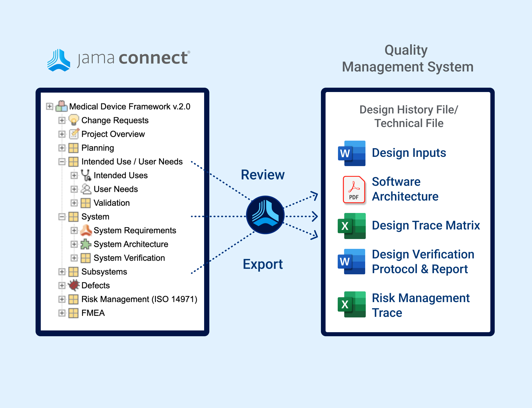Click the green puzzle piece System Architecture icon

point(86,244)
